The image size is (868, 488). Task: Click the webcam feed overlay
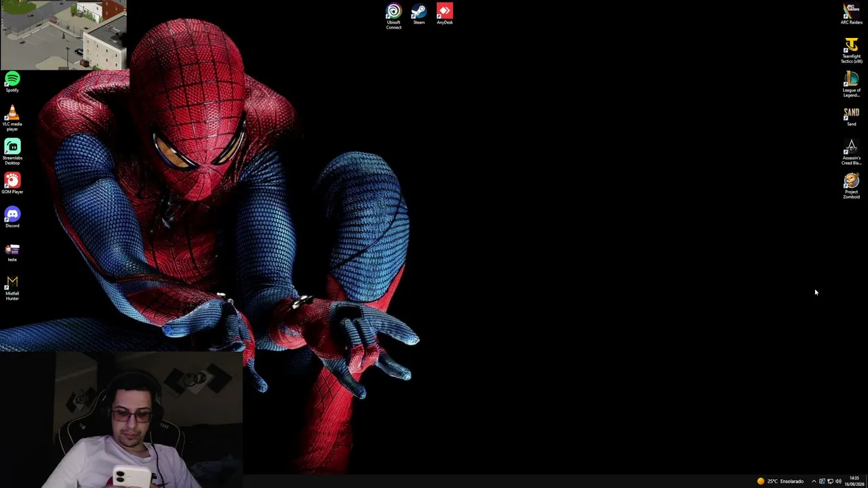pos(121,420)
